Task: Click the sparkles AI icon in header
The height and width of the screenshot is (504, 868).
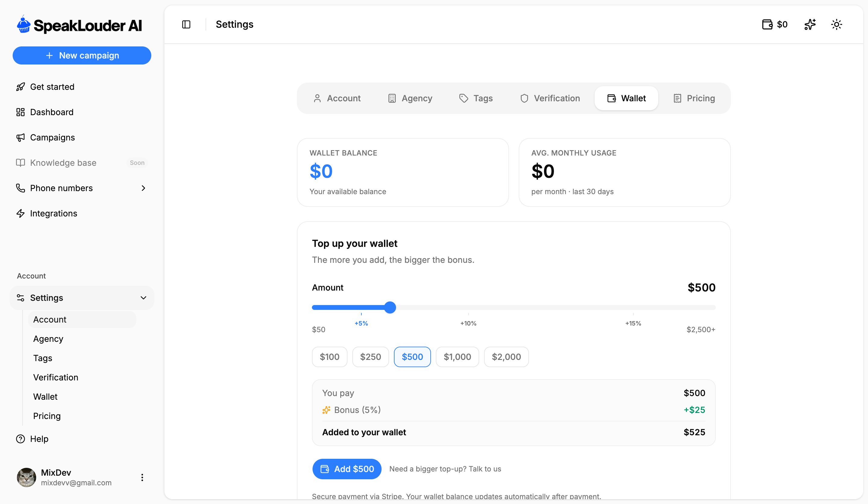Action: pyautogui.click(x=810, y=24)
